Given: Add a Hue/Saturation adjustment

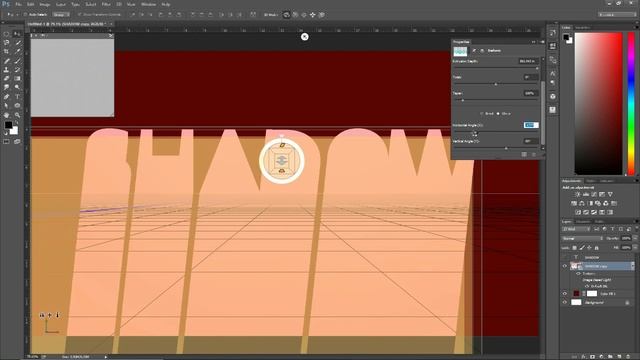Looking at the screenshot, I should click(574, 203).
